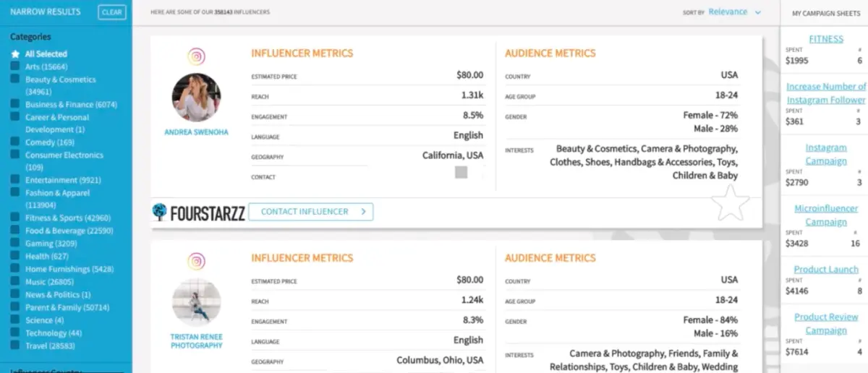Viewport: 868px width, 373px height.
Task: Click the chevron next to Relevance
Action: click(x=758, y=12)
